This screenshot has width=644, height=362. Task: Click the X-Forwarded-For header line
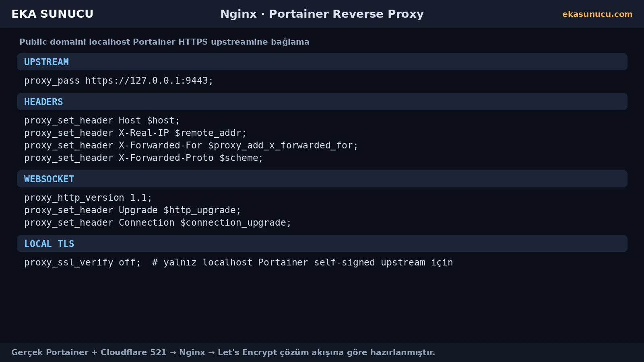pos(191,145)
